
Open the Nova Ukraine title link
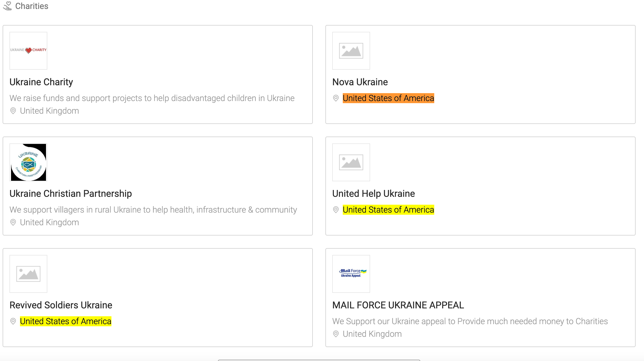coord(360,82)
